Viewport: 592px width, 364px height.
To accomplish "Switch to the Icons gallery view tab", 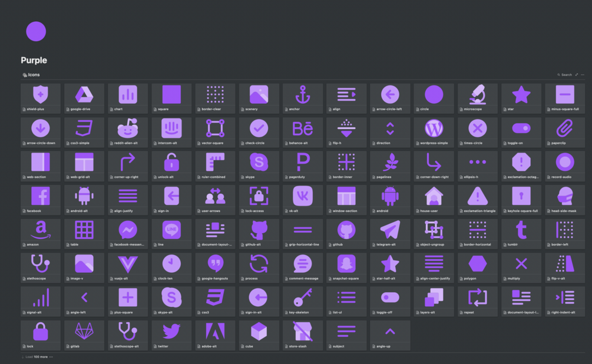I will (x=31, y=75).
